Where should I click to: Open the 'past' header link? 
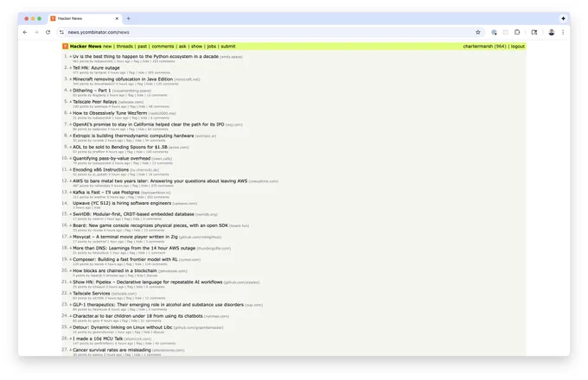click(x=142, y=47)
